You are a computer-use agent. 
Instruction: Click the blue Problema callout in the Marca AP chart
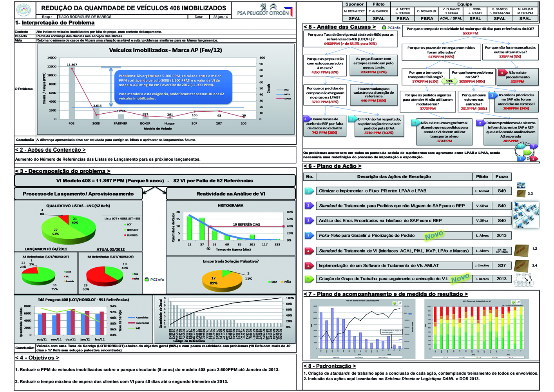click(x=173, y=87)
